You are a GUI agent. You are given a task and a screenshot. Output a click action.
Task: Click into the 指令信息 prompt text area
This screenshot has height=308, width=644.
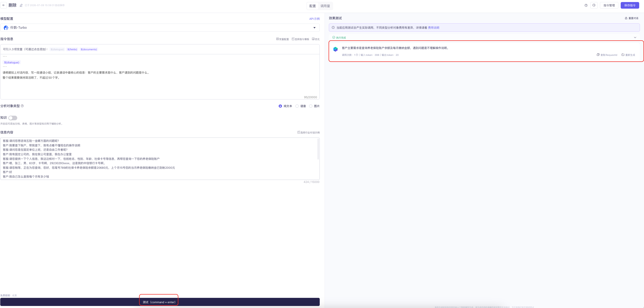tap(160, 77)
